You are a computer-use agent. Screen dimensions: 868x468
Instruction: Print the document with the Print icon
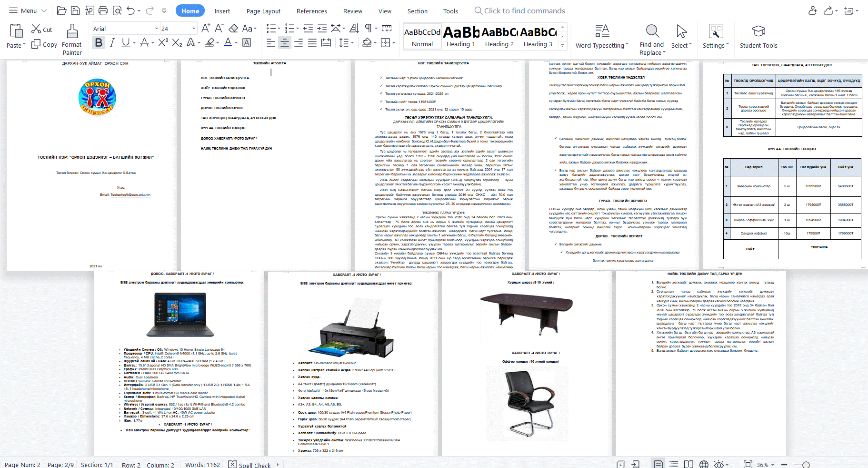click(x=103, y=10)
